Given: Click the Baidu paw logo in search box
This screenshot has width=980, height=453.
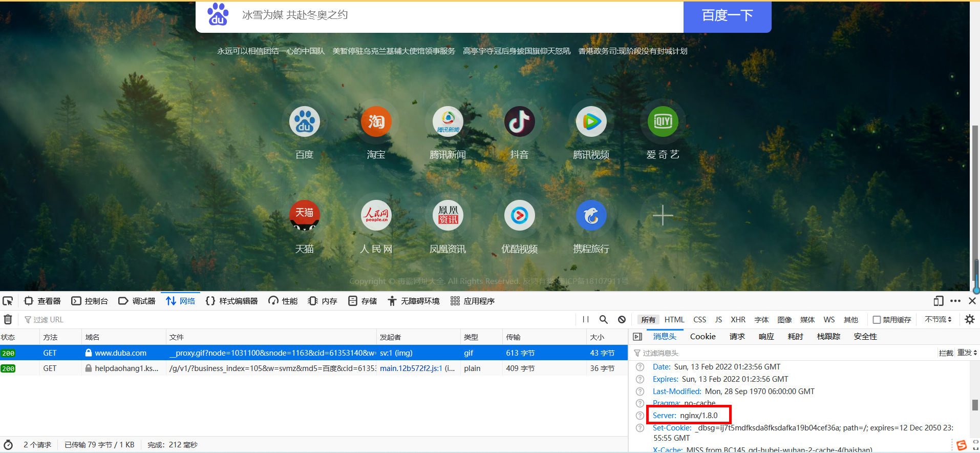Looking at the screenshot, I should pyautogui.click(x=218, y=14).
